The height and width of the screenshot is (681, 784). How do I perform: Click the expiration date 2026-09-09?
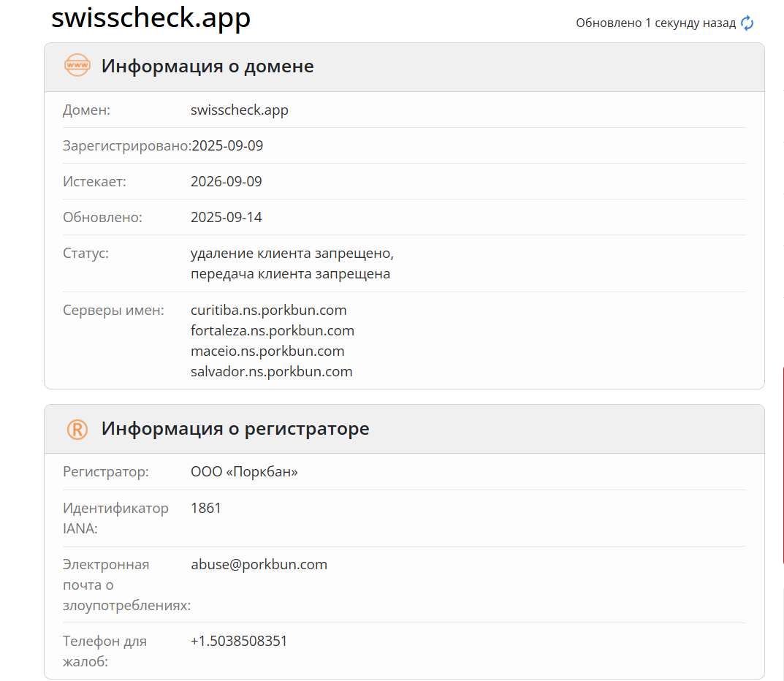[x=227, y=182]
